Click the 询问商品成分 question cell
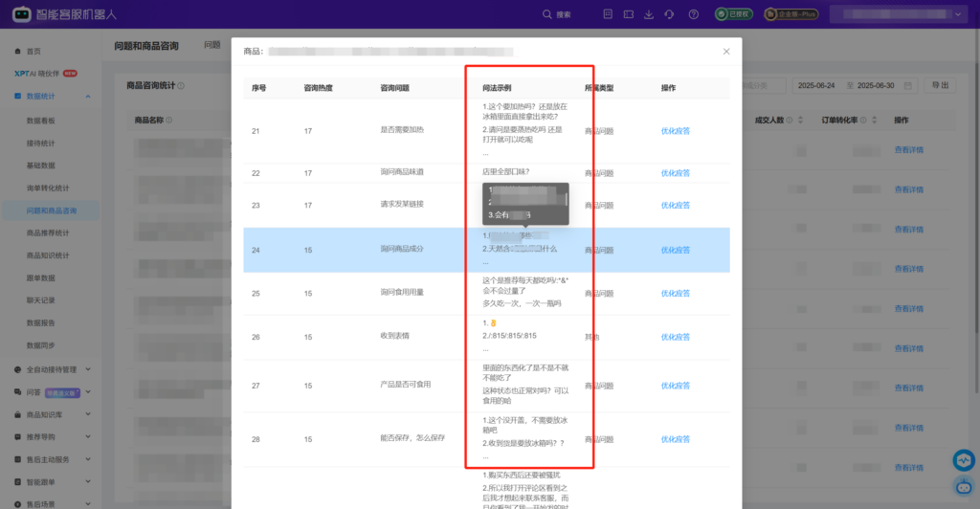The image size is (980, 509). (x=402, y=249)
